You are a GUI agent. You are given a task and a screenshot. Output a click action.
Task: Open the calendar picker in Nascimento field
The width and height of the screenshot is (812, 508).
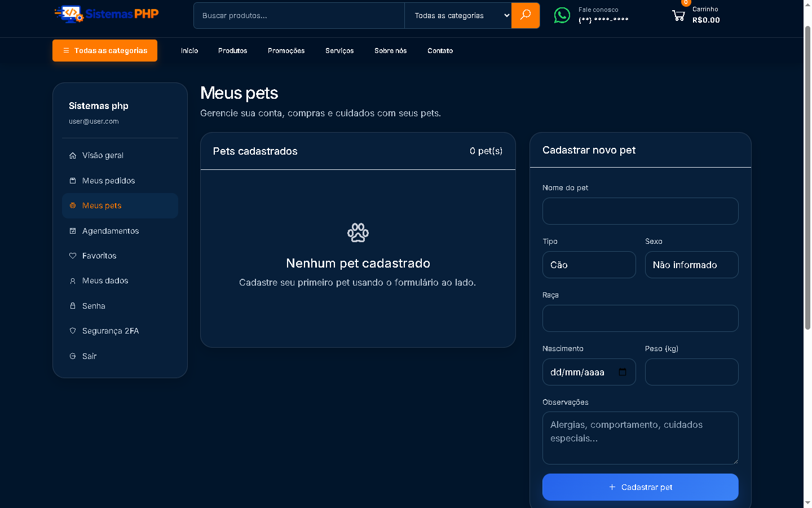coord(623,372)
